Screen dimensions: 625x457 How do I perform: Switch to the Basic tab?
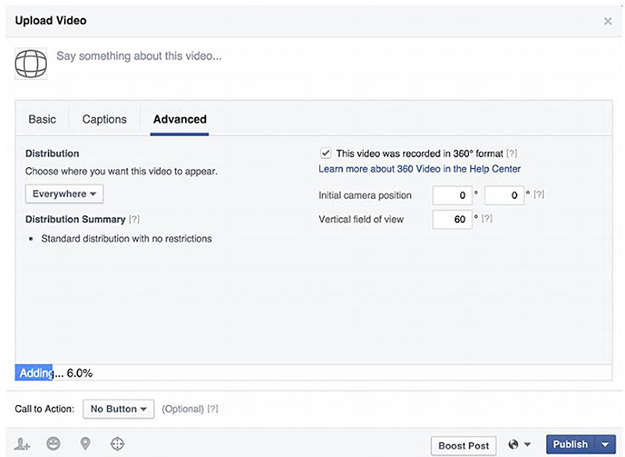tap(42, 120)
